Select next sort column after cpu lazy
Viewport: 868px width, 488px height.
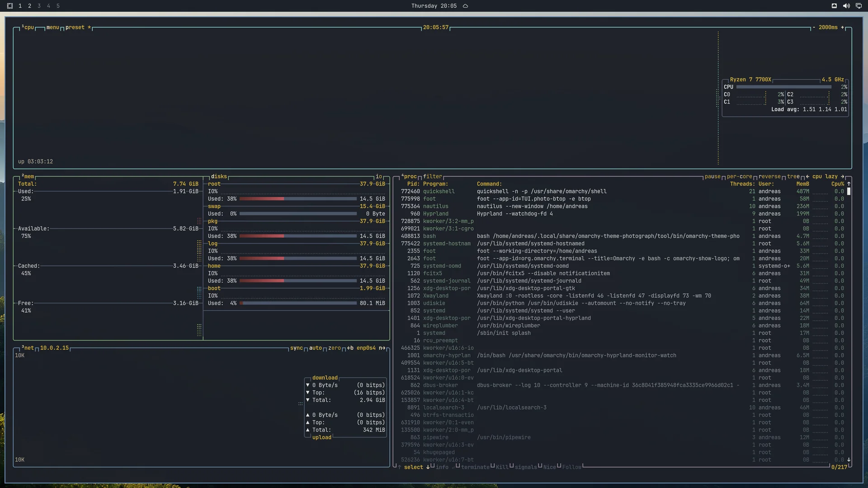pos(842,177)
